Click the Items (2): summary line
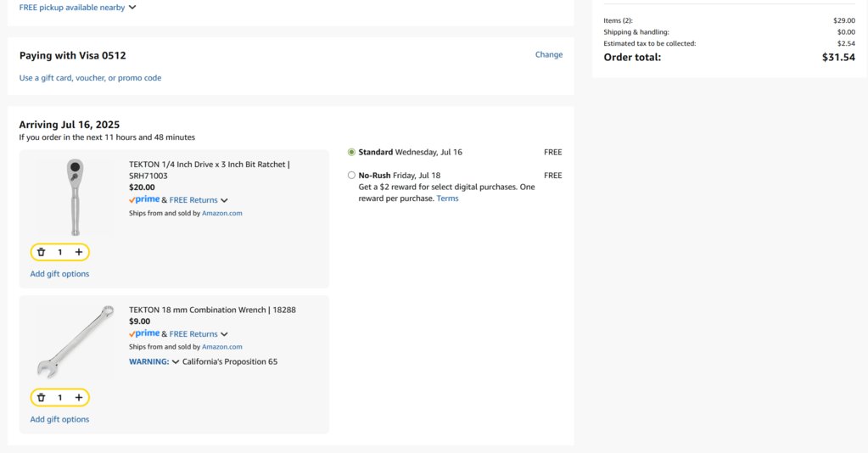 point(729,20)
